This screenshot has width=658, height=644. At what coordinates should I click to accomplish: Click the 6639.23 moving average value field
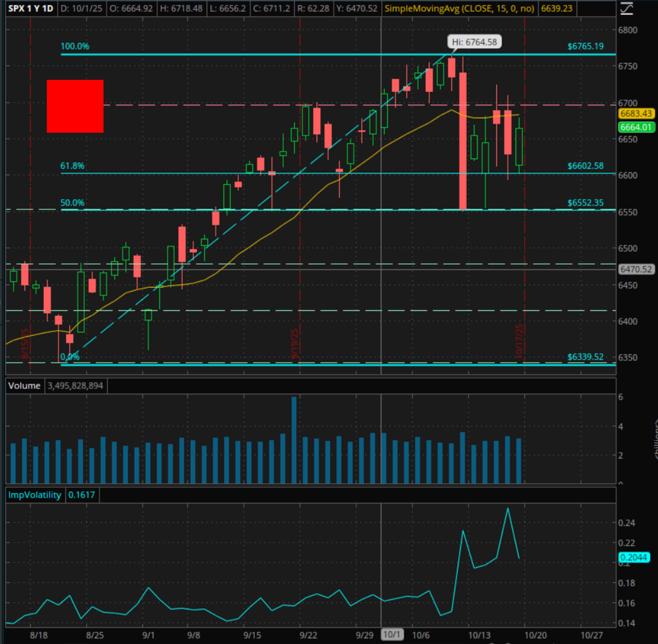click(557, 8)
